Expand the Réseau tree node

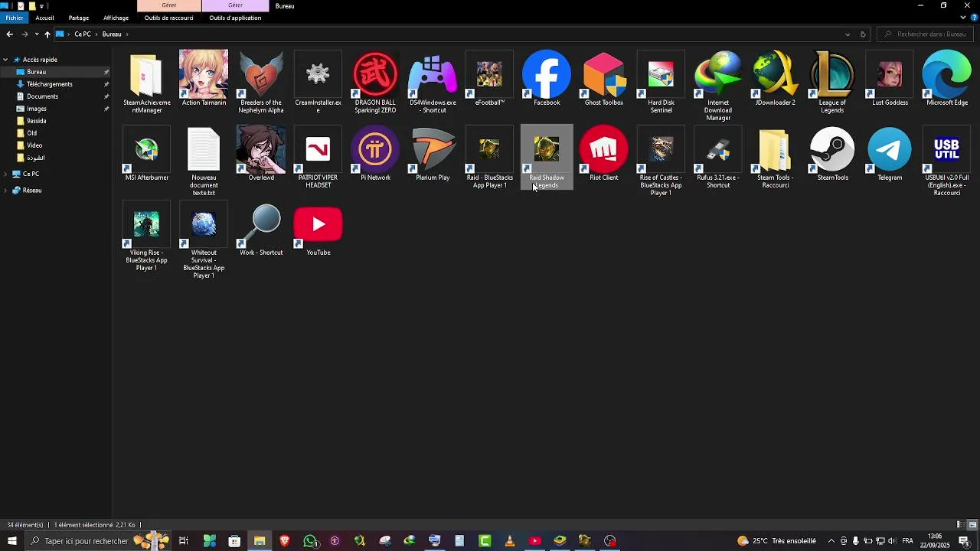pyautogui.click(x=5, y=191)
